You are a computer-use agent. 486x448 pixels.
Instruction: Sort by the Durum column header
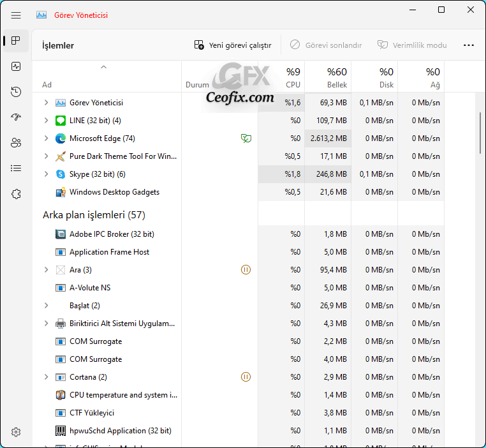click(220, 77)
